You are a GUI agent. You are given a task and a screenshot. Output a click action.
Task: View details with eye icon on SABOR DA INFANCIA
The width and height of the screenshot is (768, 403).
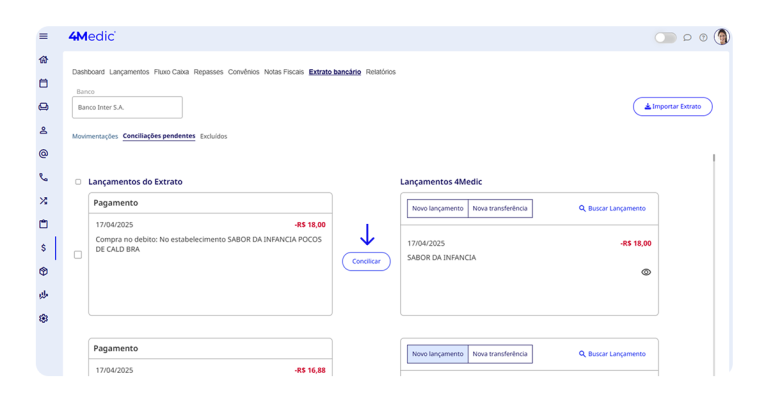point(646,272)
